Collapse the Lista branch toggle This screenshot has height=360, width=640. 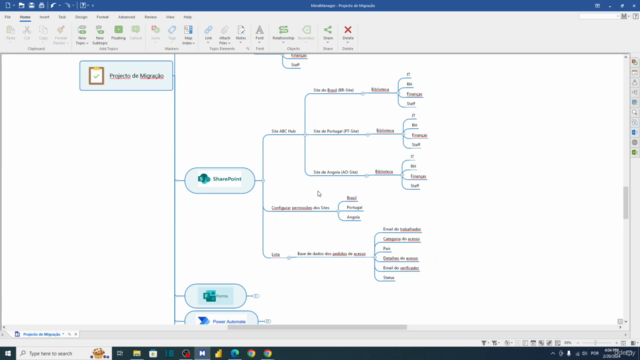click(x=289, y=258)
